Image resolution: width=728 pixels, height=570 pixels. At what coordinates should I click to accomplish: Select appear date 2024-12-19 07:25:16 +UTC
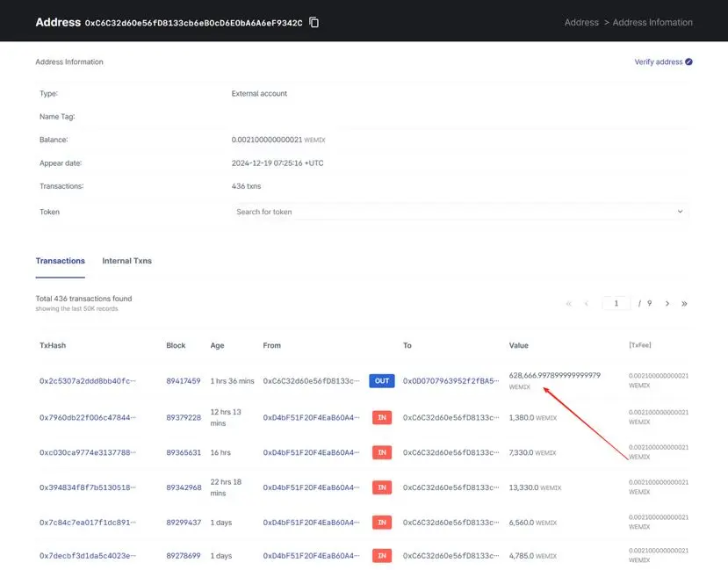278,163
